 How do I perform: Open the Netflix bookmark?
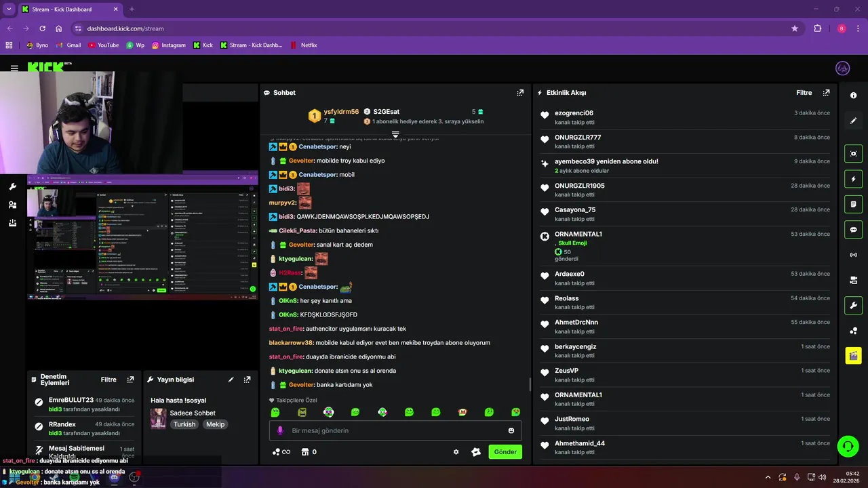point(303,45)
